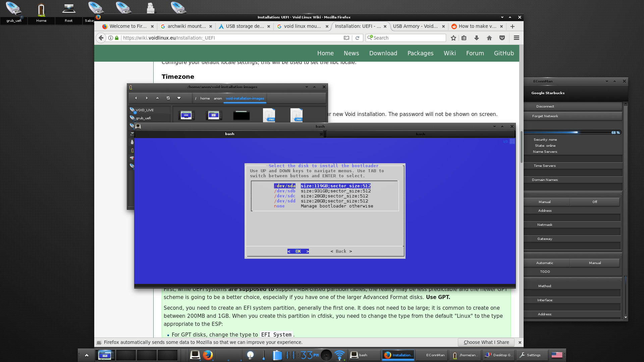Open the bash terminal window menu arrow
The width and height of the screenshot is (644, 362).
click(x=494, y=126)
